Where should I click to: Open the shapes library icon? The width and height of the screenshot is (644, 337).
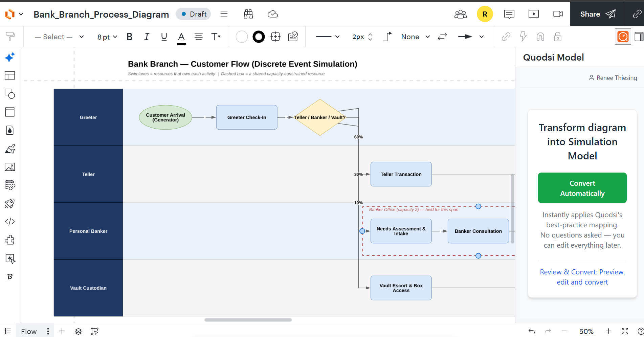click(10, 94)
